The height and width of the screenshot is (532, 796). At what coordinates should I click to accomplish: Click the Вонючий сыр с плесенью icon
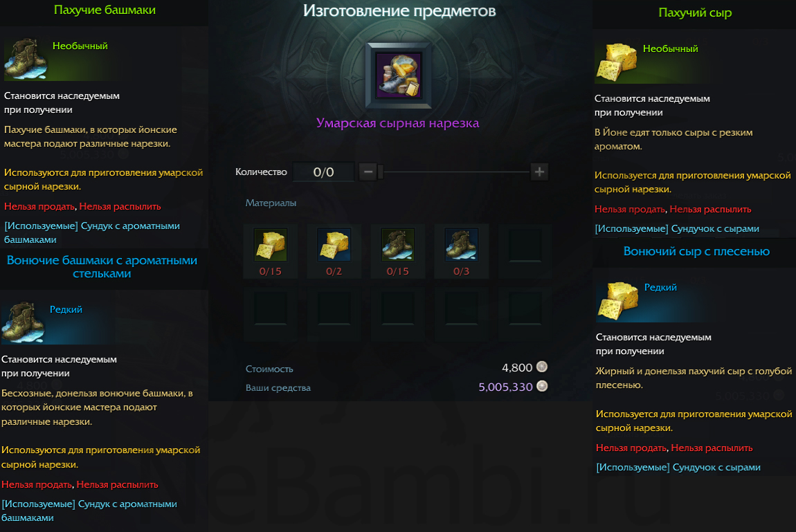click(617, 301)
